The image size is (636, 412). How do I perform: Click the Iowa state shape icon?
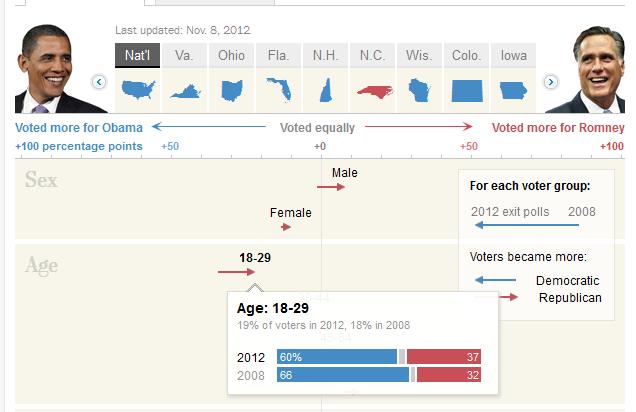tap(513, 89)
